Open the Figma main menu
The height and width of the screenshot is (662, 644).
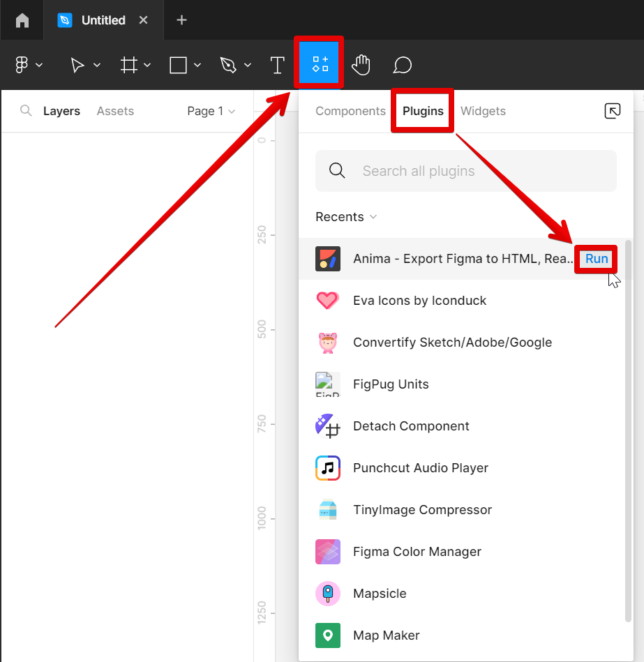click(23, 65)
